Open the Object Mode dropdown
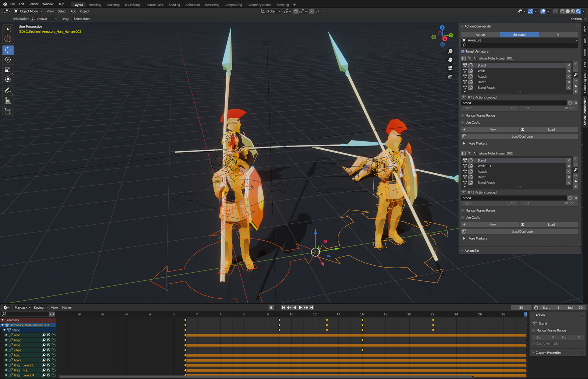Image resolution: width=588 pixels, height=379 pixels. pos(29,11)
